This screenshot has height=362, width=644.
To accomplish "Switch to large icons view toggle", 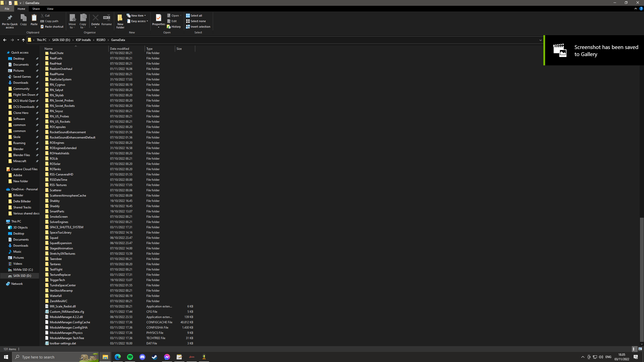I will click(x=640, y=349).
